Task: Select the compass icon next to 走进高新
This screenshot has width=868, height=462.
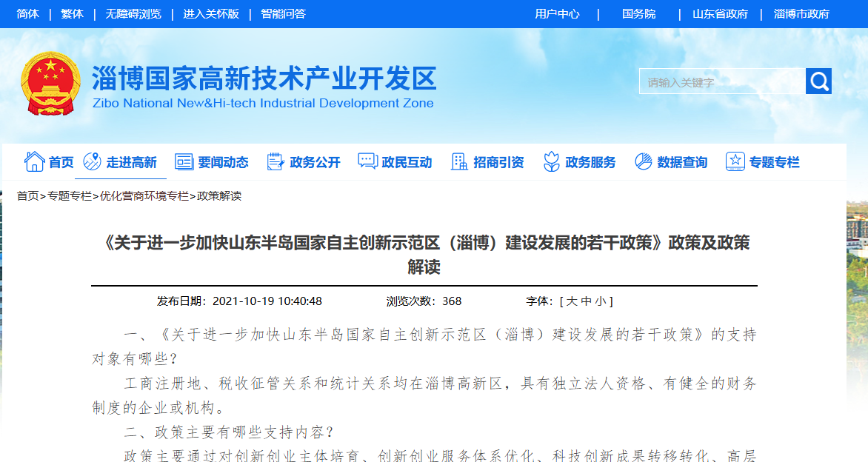Action: [93, 161]
